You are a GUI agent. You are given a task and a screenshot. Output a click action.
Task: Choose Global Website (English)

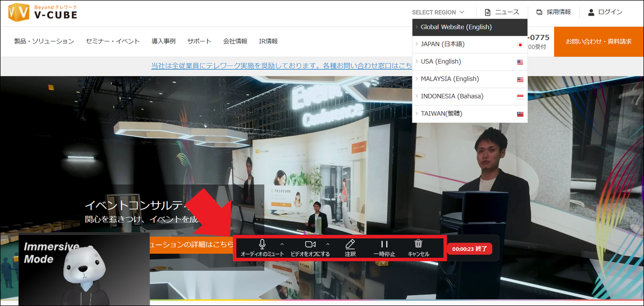click(x=470, y=27)
